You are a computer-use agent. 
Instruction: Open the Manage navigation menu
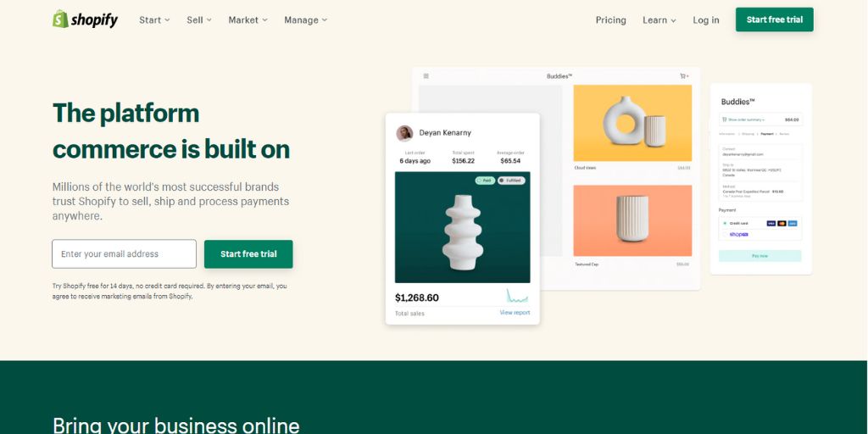point(305,20)
